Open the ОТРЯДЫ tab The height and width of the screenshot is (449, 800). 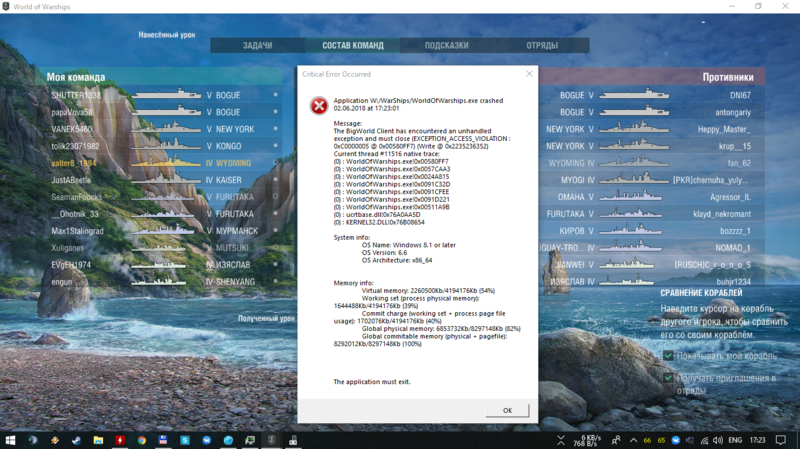tap(542, 45)
